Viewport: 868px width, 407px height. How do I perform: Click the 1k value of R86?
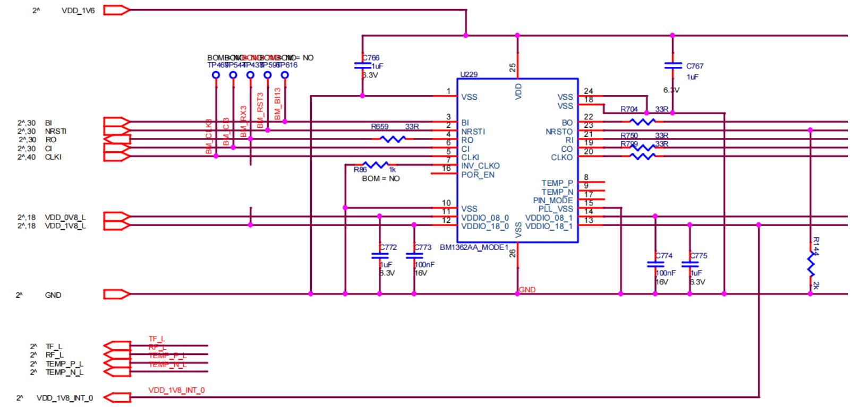coord(393,170)
